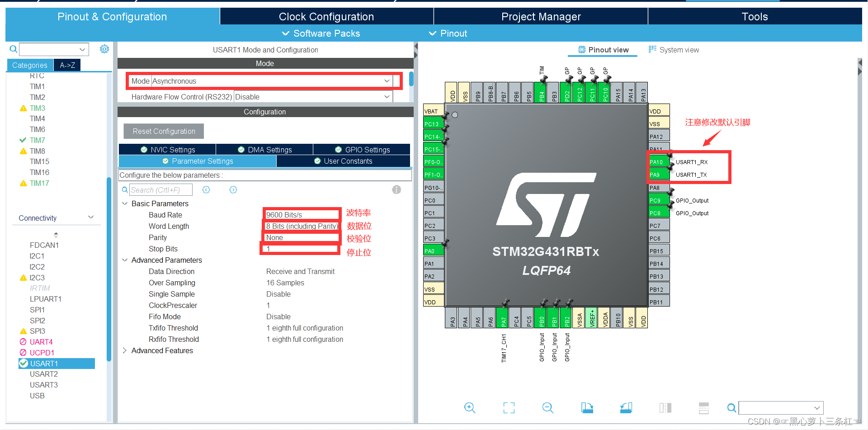Viewport: 868px width, 430px height.
Task: Collapse the Basic Parameters section
Action: pyautogui.click(x=125, y=203)
